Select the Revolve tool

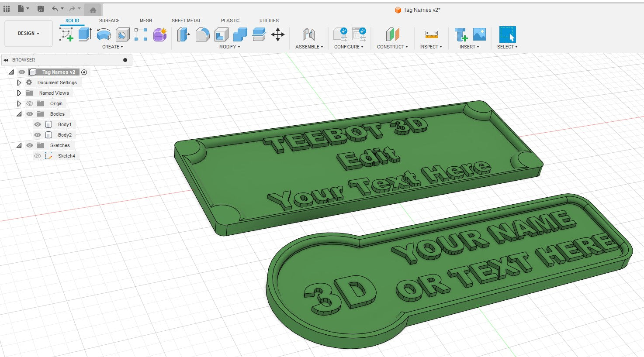coord(104,34)
